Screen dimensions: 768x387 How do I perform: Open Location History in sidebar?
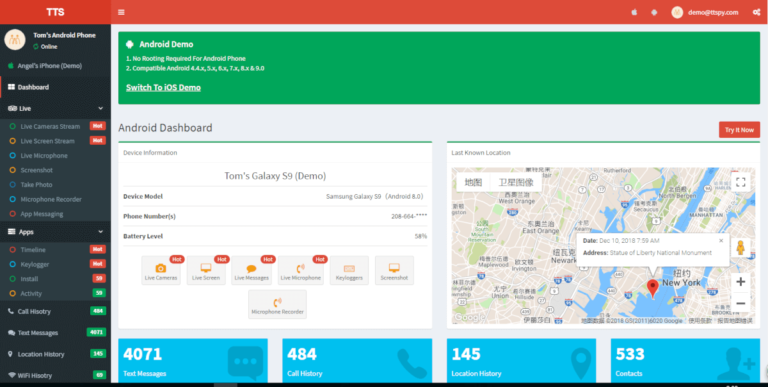point(55,354)
